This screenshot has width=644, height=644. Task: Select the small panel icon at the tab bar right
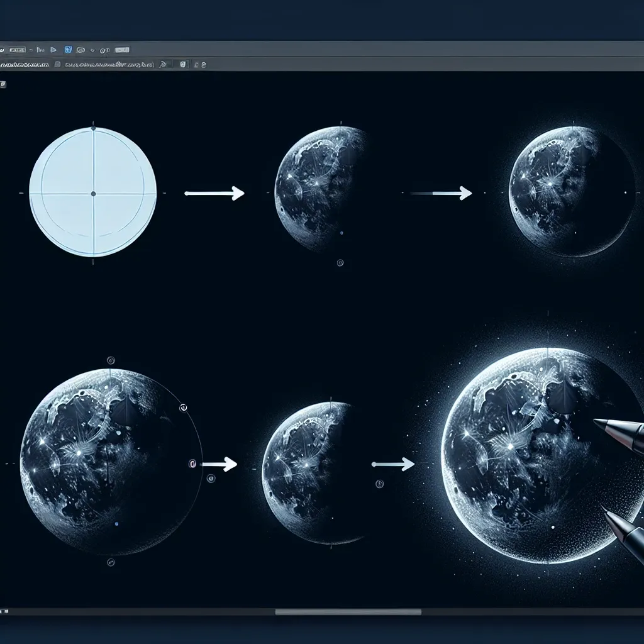tap(182, 63)
